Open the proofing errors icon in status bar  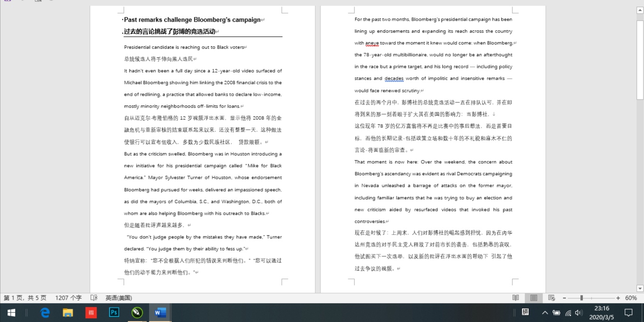tap(94, 298)
